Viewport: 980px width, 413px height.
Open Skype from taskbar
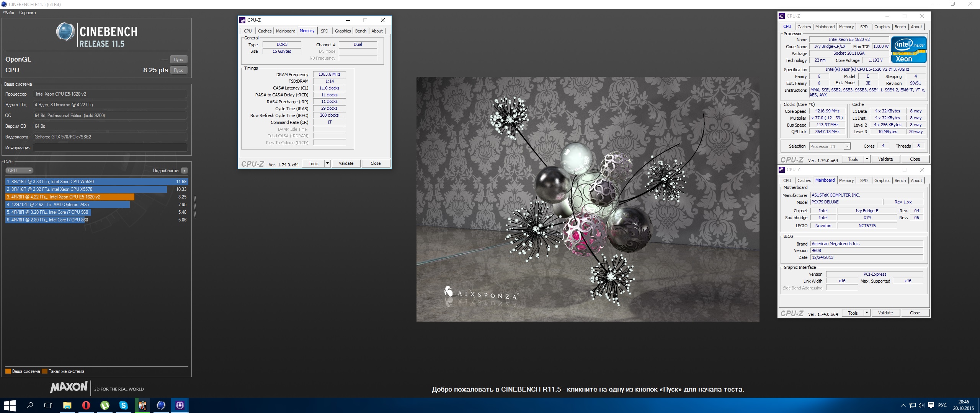(x=123, y=405)
